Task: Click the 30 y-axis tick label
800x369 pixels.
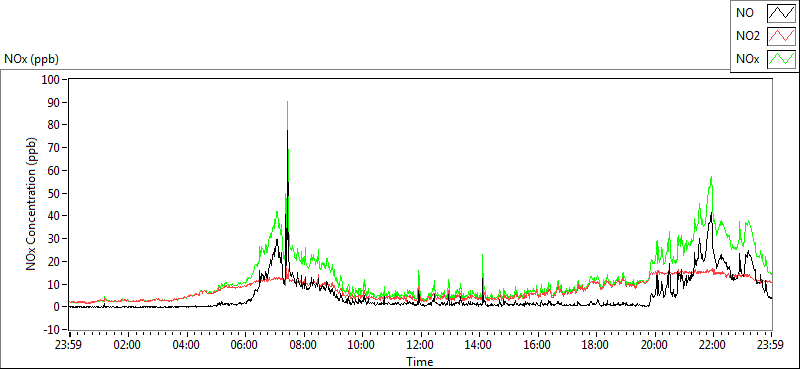Action: point(55,238)
